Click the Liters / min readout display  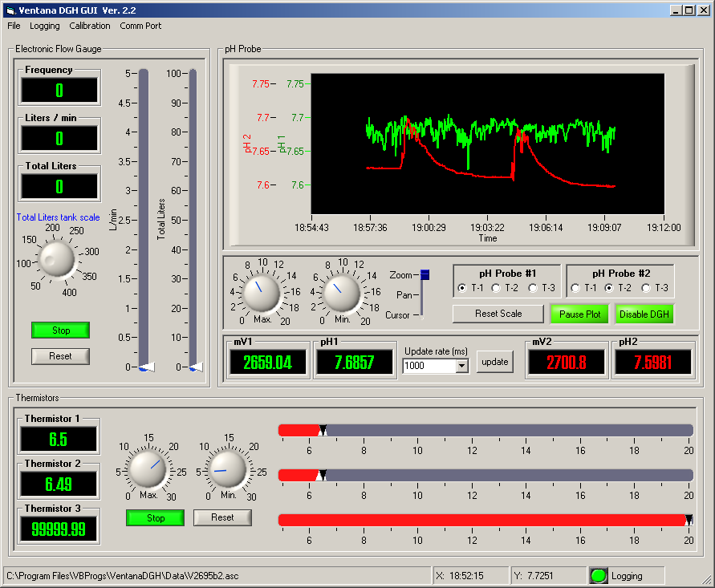pos(59,138)
